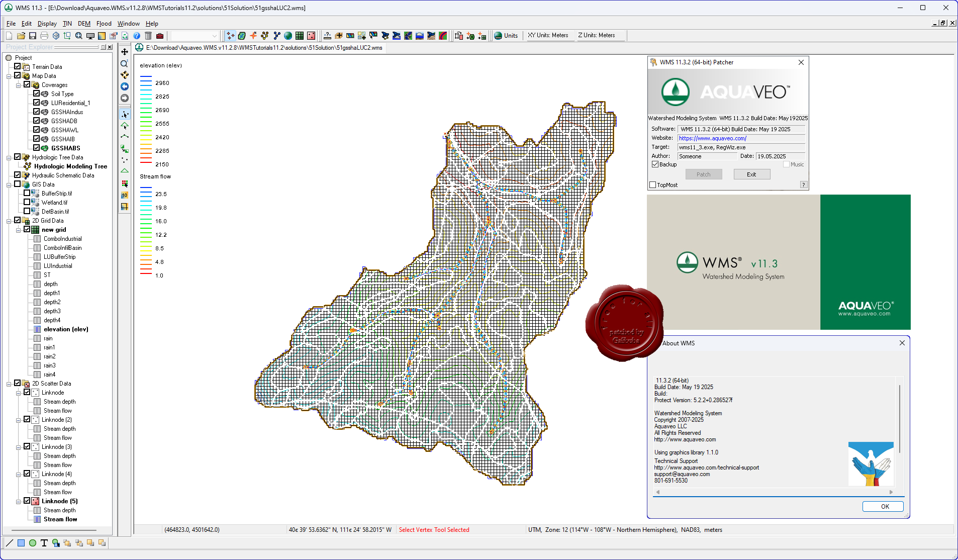This screenshot has width=958, height=560.
Task: Select the Create Line drawing tool
Action: [x=10, y=543]
